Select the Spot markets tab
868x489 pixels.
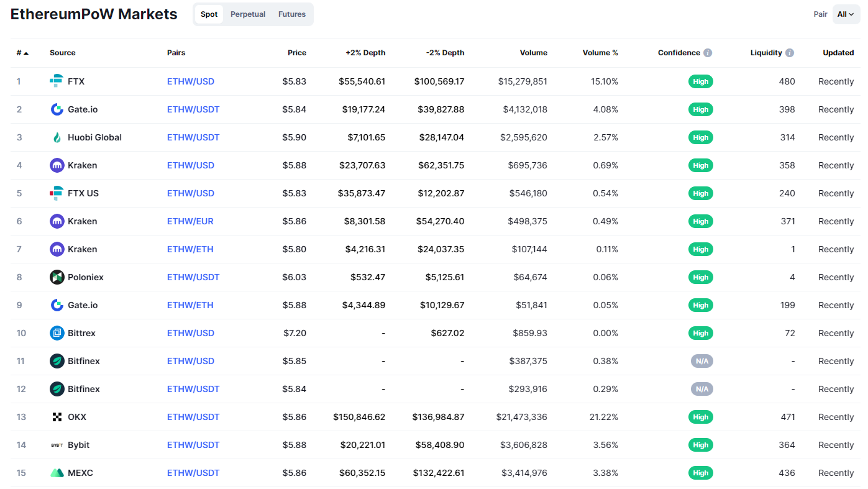point(209,14)
